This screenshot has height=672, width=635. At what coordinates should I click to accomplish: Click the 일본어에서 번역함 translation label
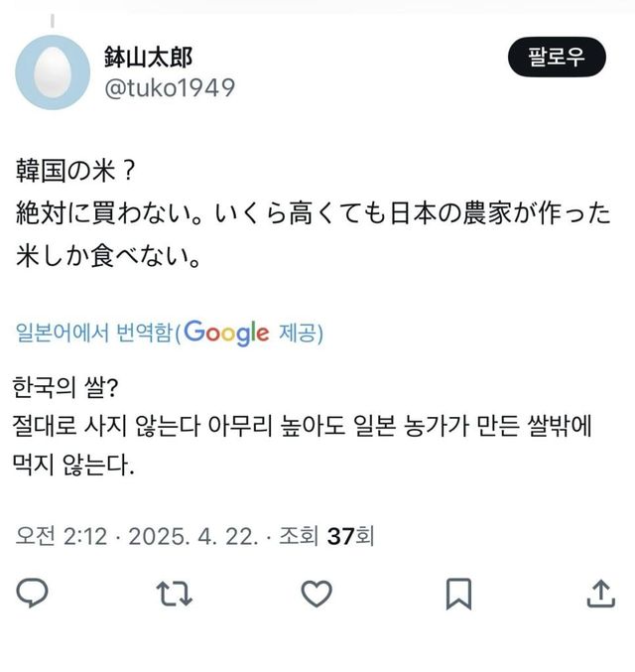(95, 333)
